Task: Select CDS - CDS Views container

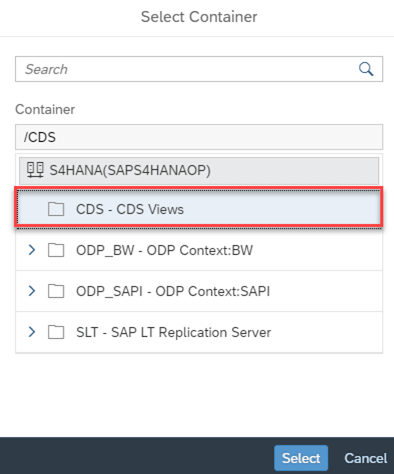Action: click(x=199, y=209)
